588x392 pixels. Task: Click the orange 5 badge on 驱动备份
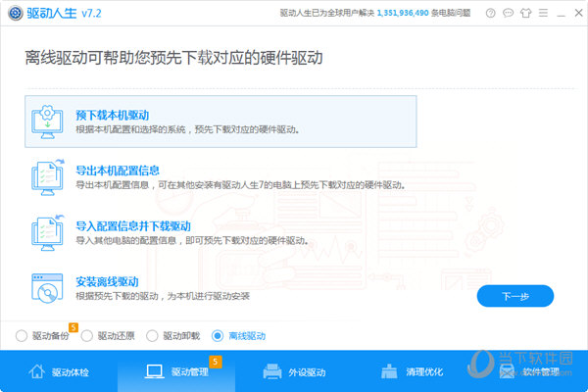point(73,327)
